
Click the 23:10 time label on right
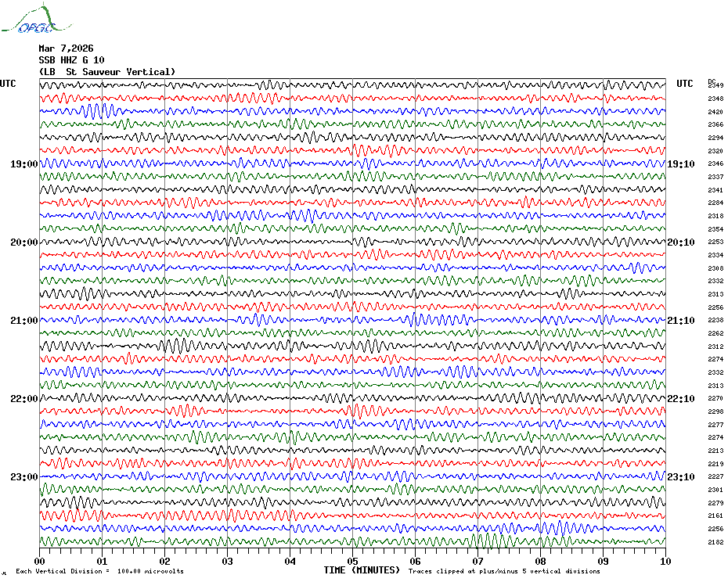[680, 477]
